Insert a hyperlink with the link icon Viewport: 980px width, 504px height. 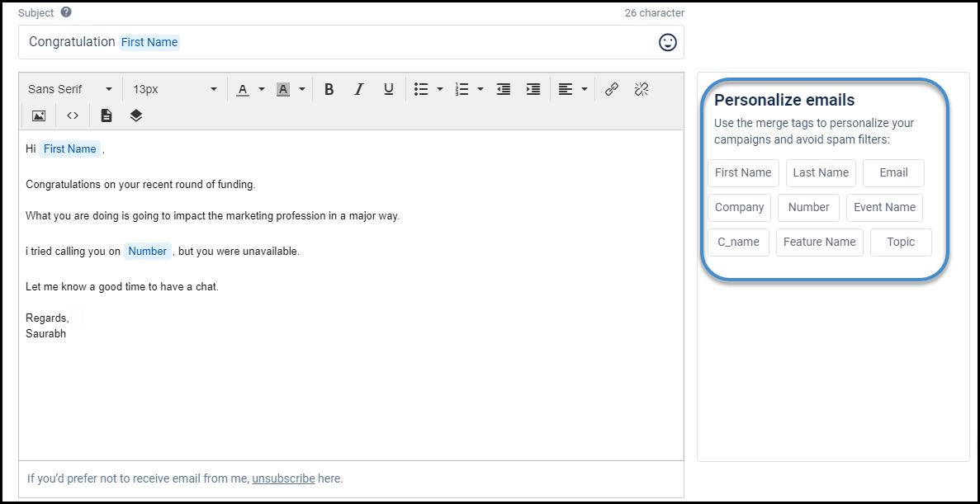click(611, 88)
